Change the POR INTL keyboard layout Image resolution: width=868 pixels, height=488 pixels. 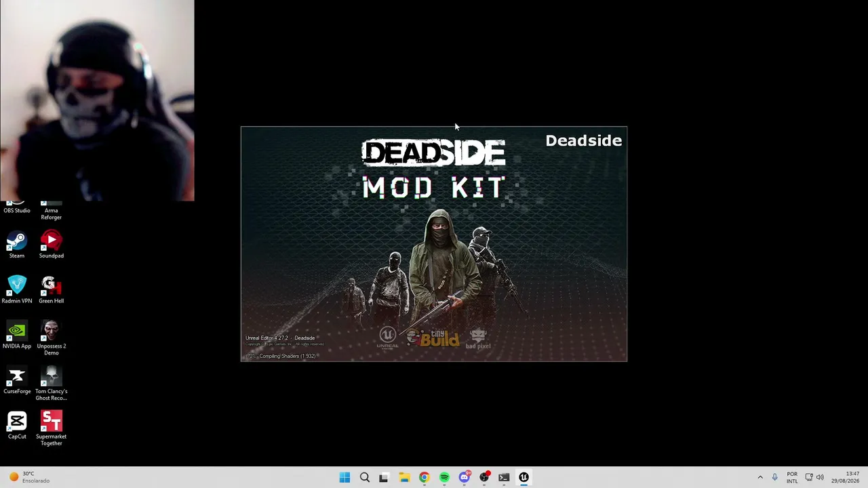point(792,477)
